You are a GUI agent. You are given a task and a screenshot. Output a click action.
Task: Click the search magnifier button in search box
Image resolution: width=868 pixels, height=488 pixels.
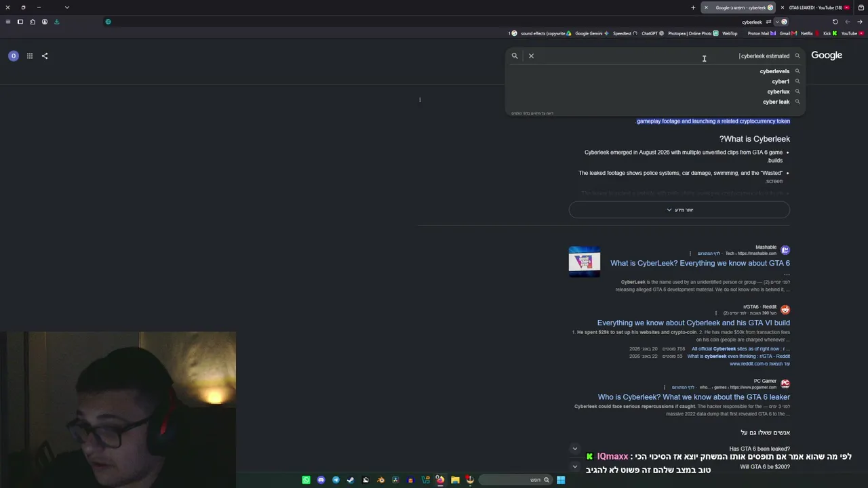point(515,56)
